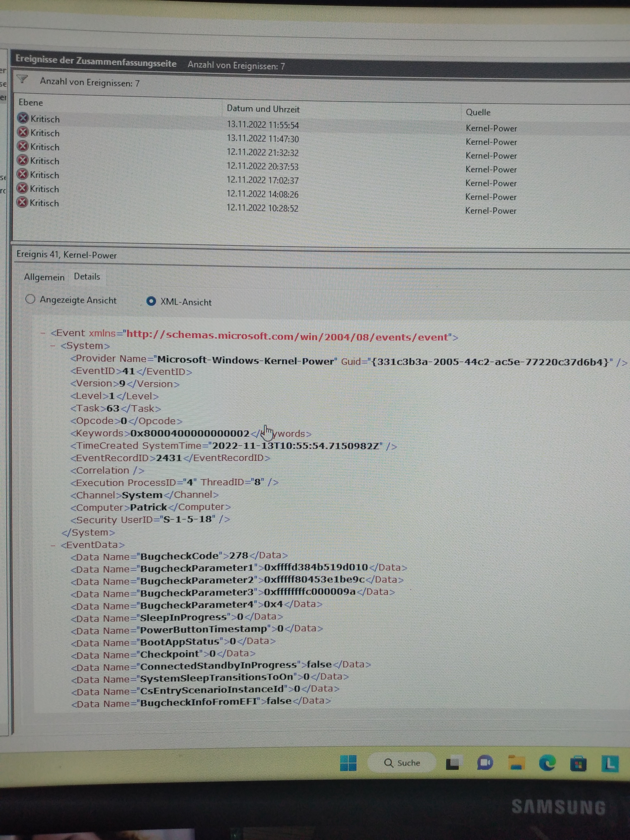Open Task View from taskbar
Image resolution: width=630 pixels, height=840 pixels.
click(x=452, y=763)
